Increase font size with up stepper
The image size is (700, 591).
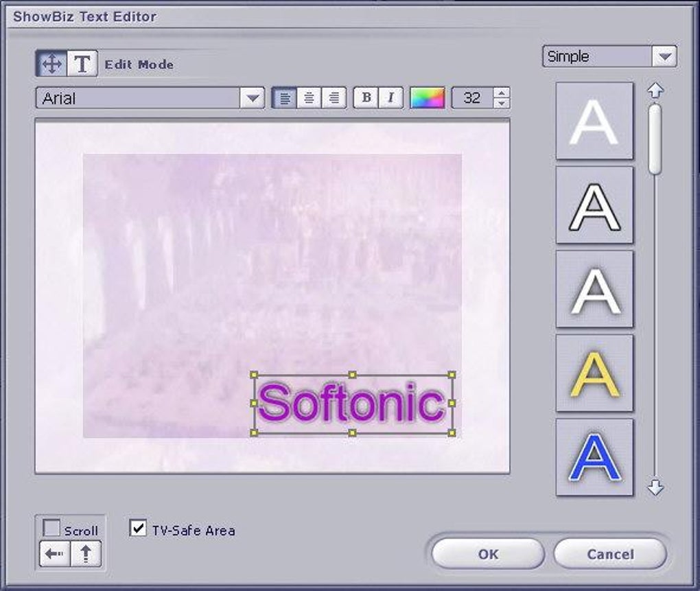502,93
